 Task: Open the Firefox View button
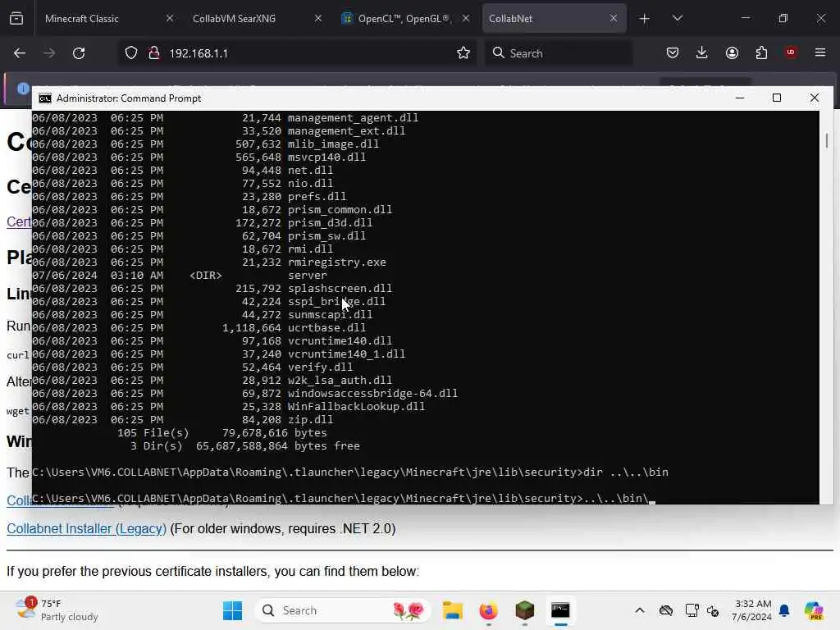pos(16,18)
